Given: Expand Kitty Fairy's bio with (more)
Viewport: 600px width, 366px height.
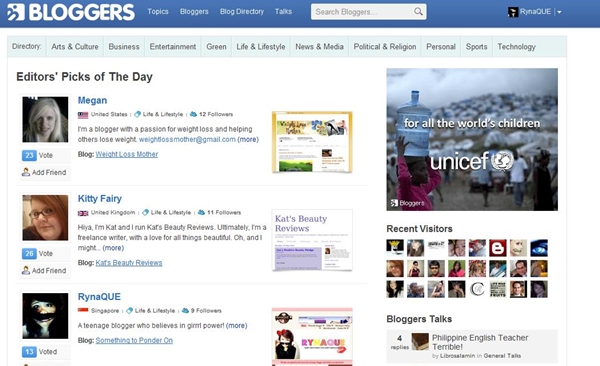Looking at the screenshot, I should [113, 248].
